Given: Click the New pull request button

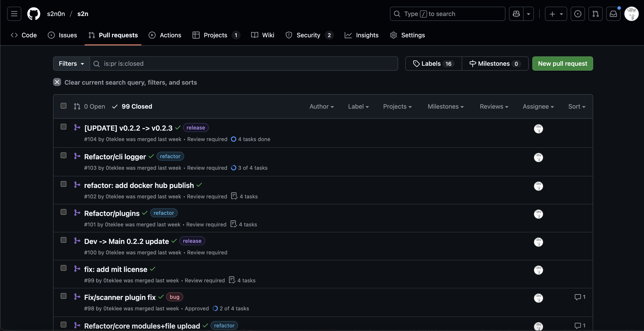Looking at the screenshot, I should pos(562,64).
